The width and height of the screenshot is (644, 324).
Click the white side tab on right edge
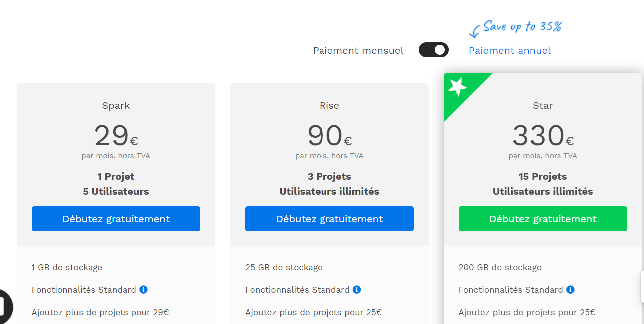(642, 287)
